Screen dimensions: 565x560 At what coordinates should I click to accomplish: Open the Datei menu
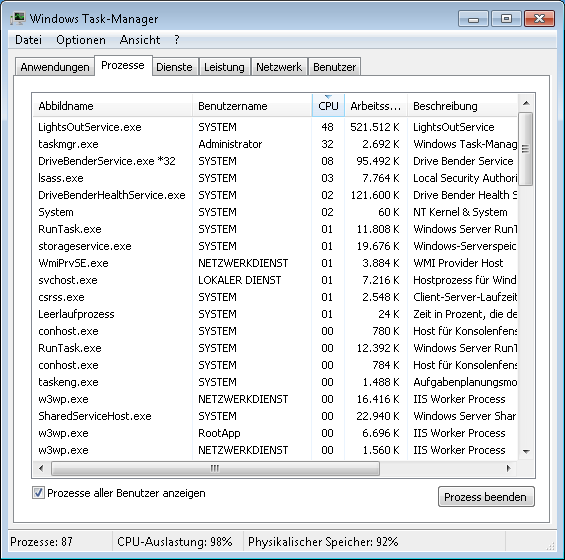point(28,40)
